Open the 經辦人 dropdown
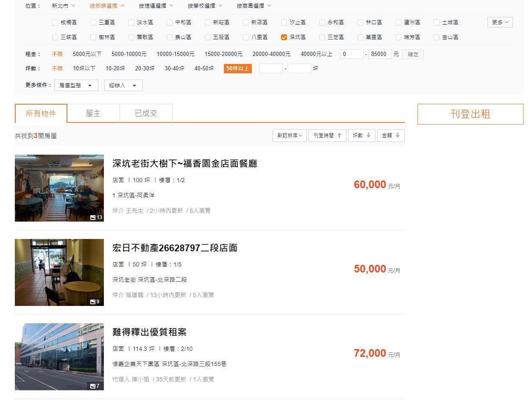Screen dimensions: 532x400 123,85
